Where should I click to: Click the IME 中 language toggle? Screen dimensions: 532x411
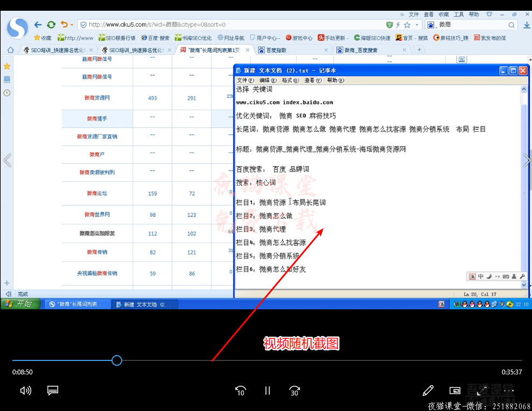coord(481,277)
